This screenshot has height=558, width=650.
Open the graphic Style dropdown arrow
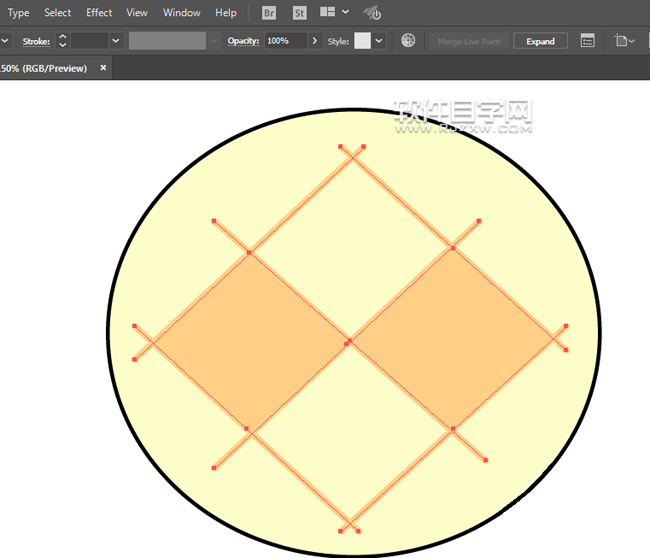click(x=379, y=41)
